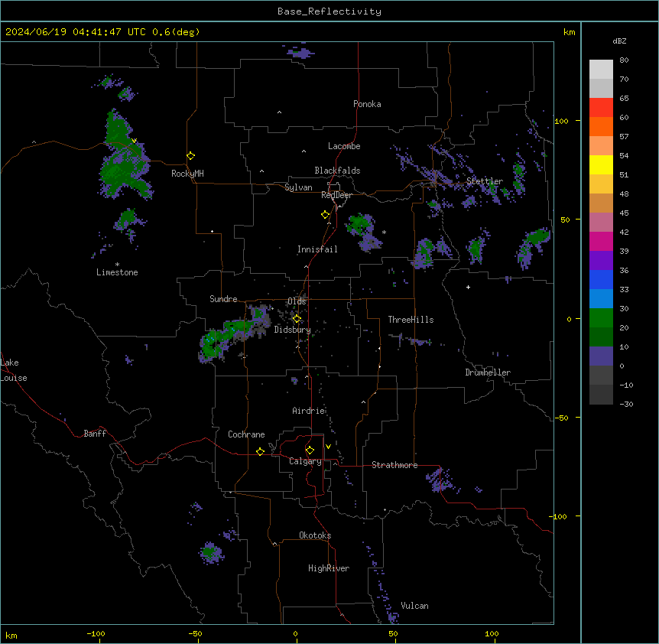Click the Sundre city label
The height and width of the screenshot is (644, 659).
click(x=223, y=299)
